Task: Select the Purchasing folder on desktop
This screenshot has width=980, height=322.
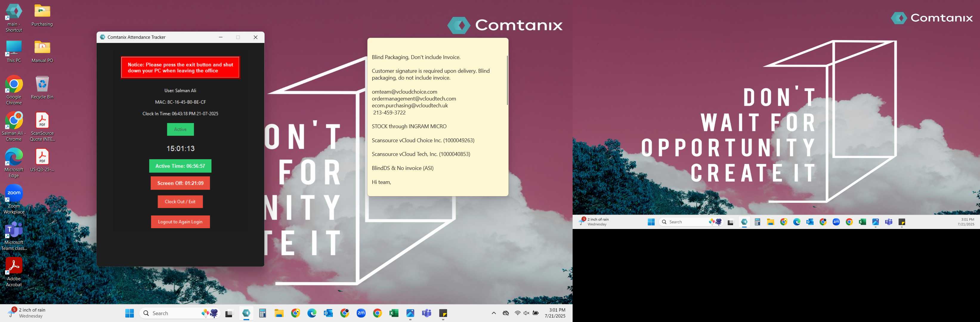Action: coord(42,15)
